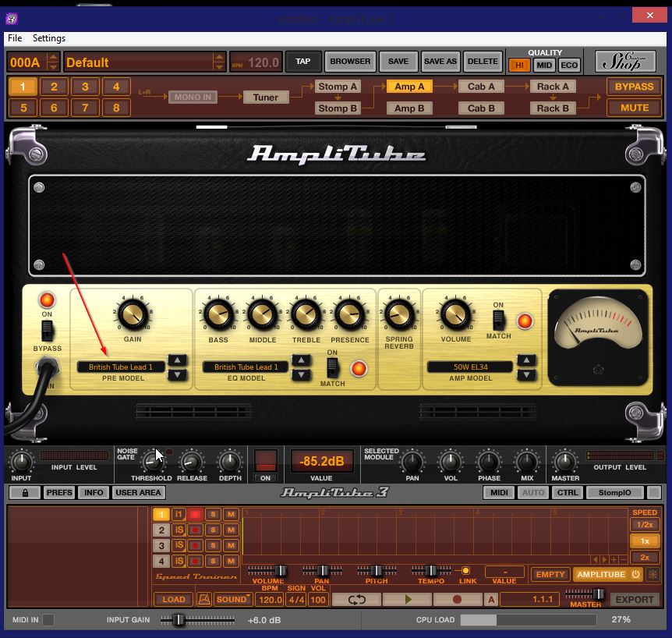Image resolution: width=672 pixels, height=638 pixels.
Task: Step PRE MODEL to the next model
Action: coord(178,375)
